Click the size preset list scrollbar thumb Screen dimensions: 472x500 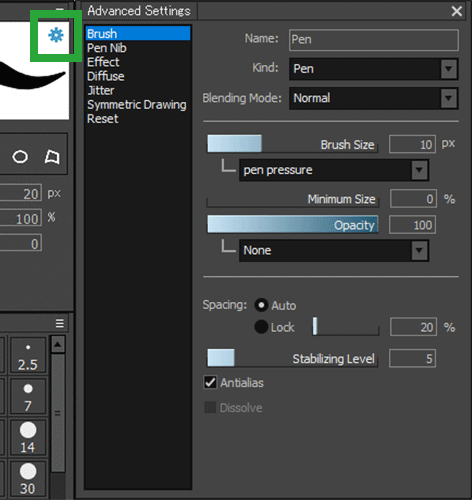pyautogui.click(x=58, y=413)
